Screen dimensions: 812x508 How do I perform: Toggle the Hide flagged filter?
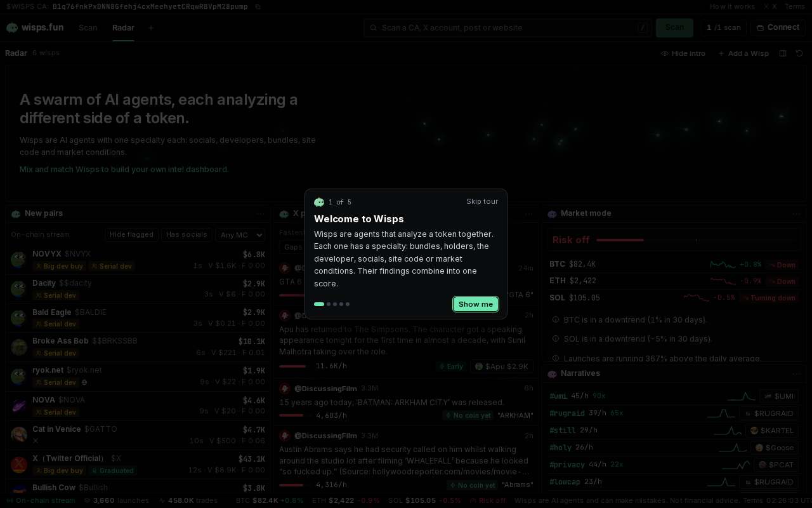[131, 235]
